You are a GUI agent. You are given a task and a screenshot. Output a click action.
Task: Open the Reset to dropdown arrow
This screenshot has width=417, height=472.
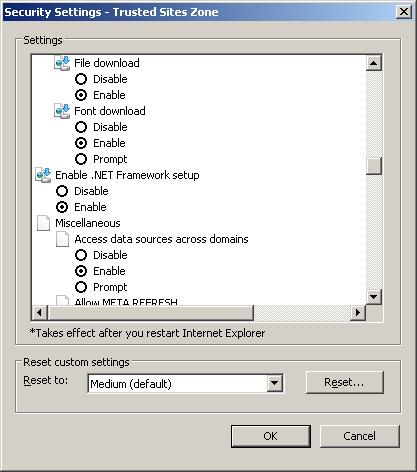point(274,383)
